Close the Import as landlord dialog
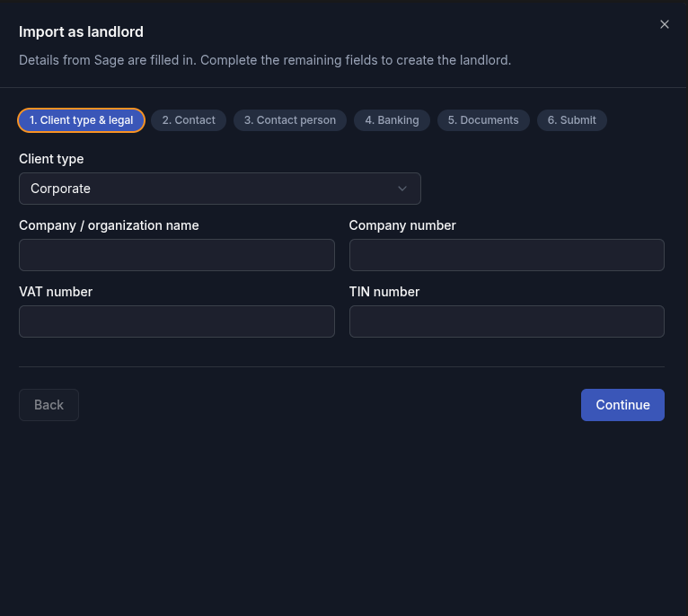 click(x=665, y=24)
